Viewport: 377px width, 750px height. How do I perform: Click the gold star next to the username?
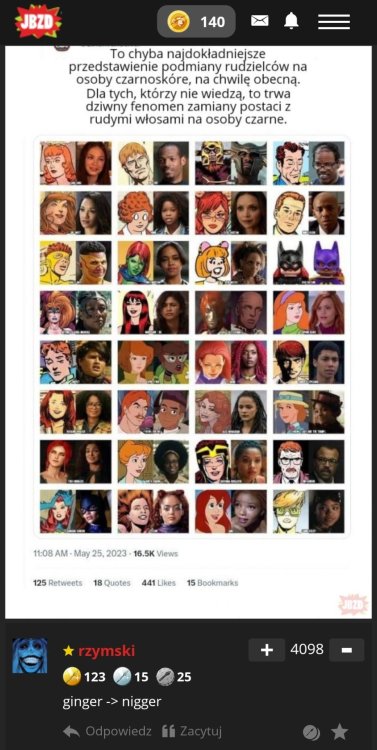tap(68, 651)
